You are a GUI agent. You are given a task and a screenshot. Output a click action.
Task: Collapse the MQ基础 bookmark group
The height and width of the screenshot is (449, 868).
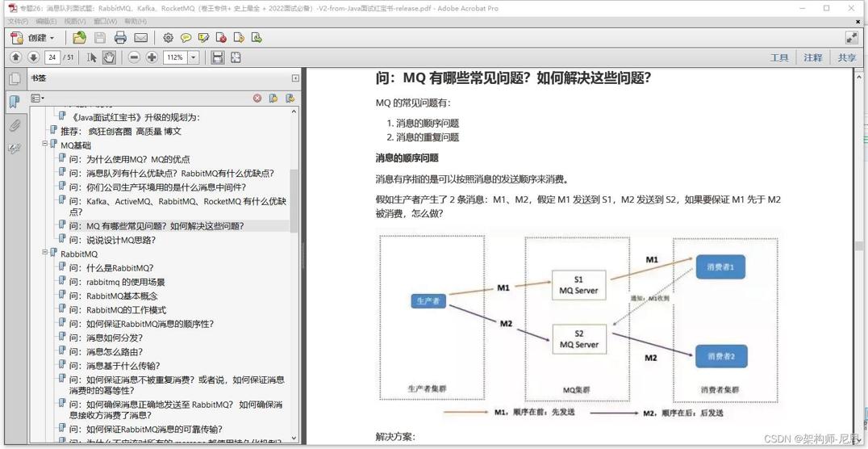[x=45, y=144]
